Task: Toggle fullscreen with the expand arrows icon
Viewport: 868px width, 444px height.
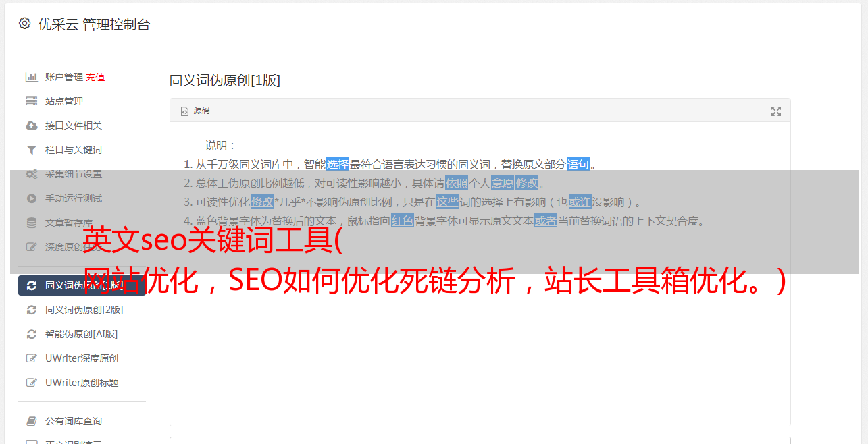Action: pyautogui.click(x=776, y=111)
